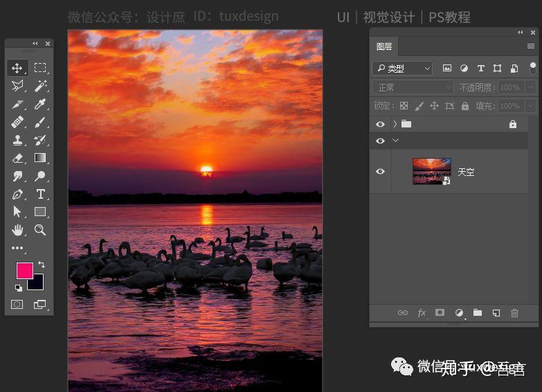Add a layer style with fx
This screenshot has width=542, height=392.
coord(422,313)
